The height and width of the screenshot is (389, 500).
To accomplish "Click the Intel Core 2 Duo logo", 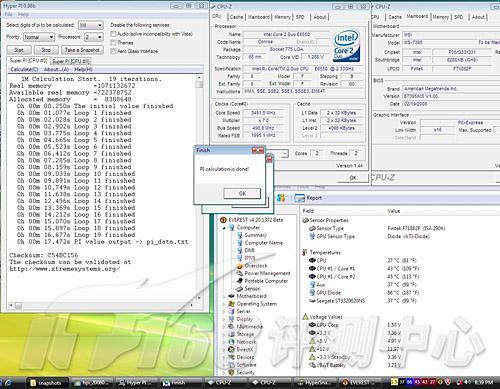I will tap(346, 46).
